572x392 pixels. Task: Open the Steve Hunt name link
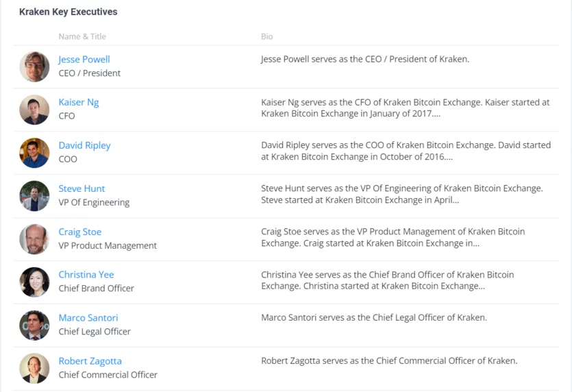(x=82, y=188)
